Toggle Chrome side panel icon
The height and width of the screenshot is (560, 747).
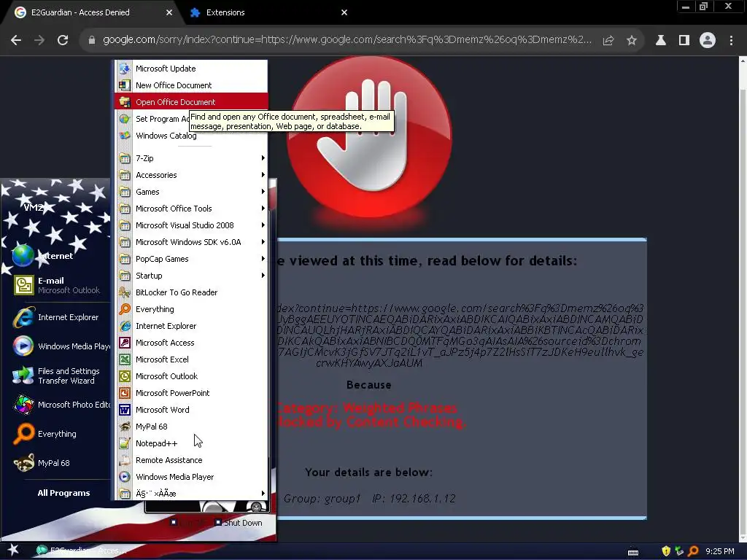point(684,41)
